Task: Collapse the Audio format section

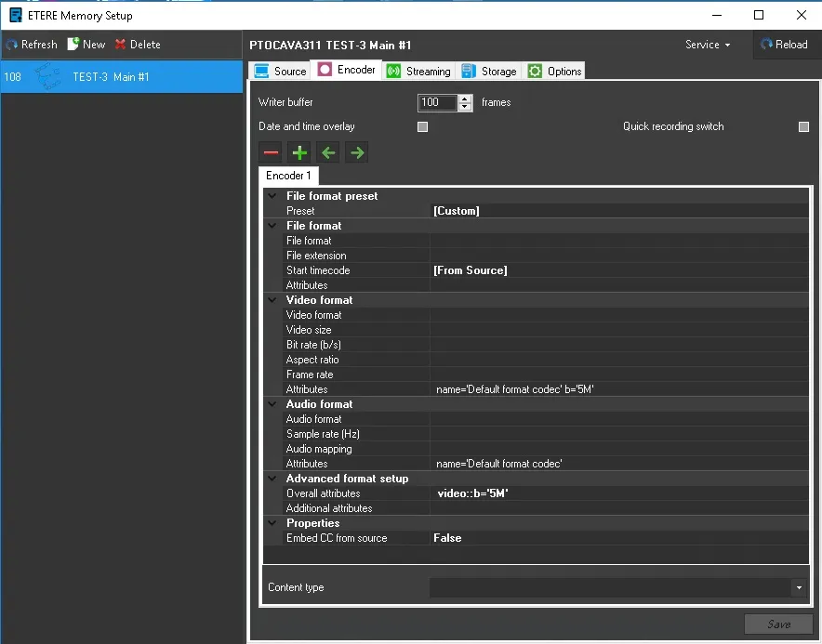Action: coord(272,404)
